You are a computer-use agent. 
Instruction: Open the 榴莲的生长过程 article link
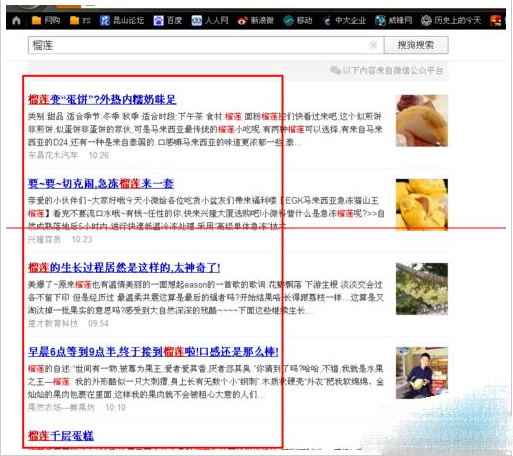[124, 267]
